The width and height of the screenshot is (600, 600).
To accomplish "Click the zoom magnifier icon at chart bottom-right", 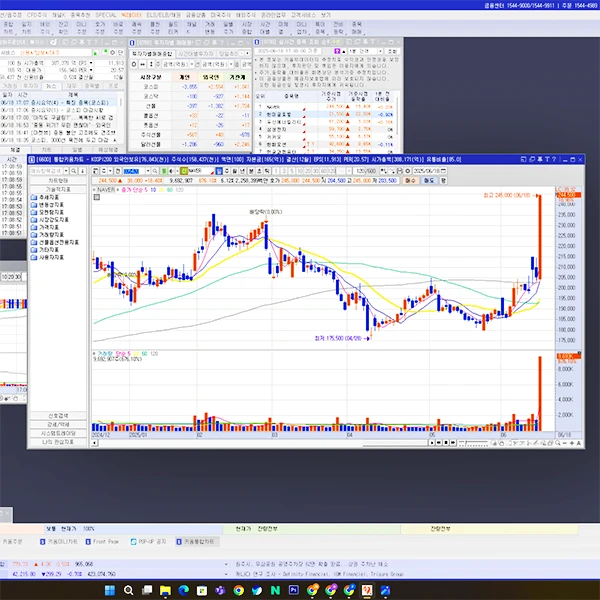I will [558, 443].
